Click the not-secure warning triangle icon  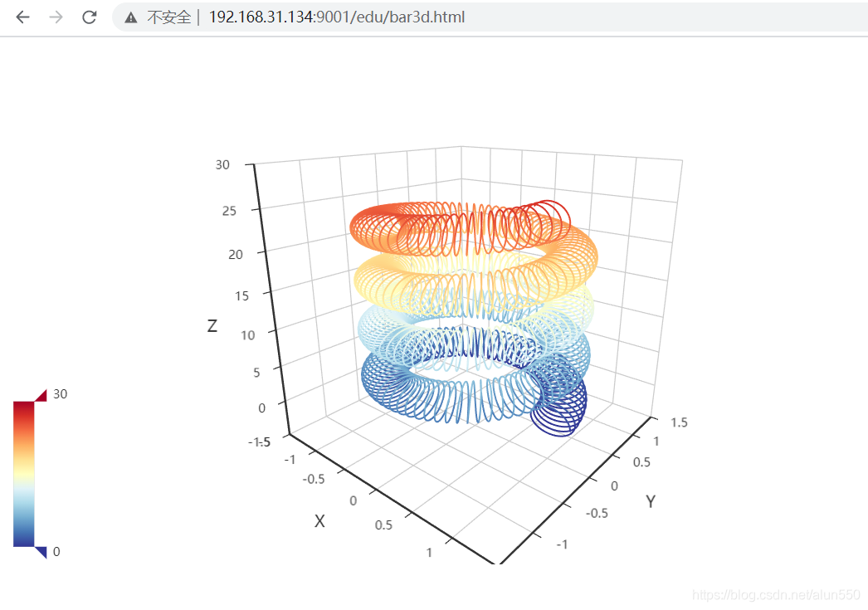coord(130,17)
